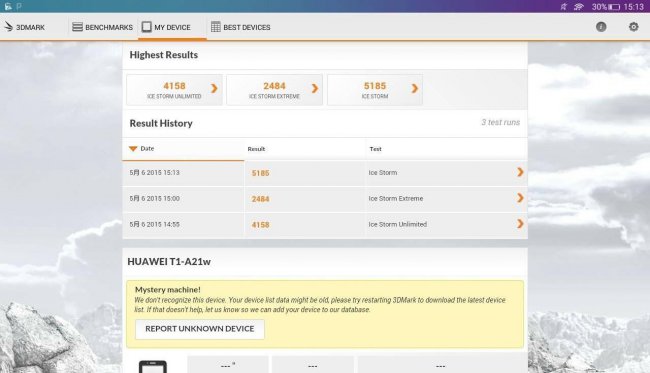The width and height of the screenshot is (650, 373).
Task: Click the 3 test runs label
Action: pos(500,122)
